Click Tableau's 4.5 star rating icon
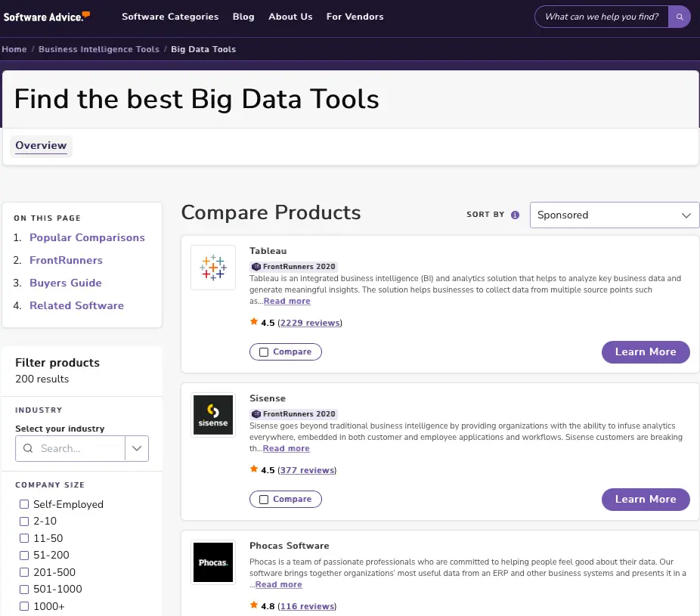The image size is (700, 616). point(254,321)
